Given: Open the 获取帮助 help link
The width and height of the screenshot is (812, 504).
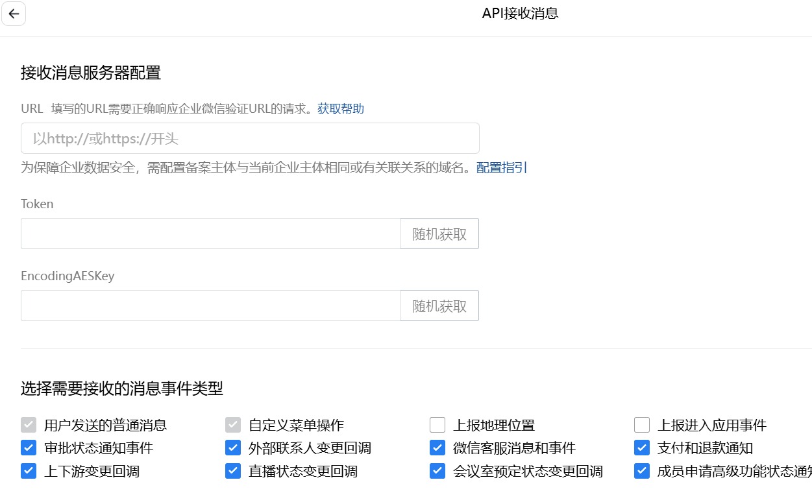Looking at the screenshot, I should (340, 109).
